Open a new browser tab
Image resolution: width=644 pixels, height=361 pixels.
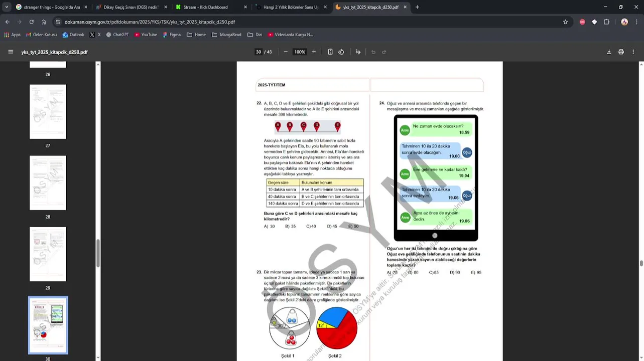(x=417, y=7)
